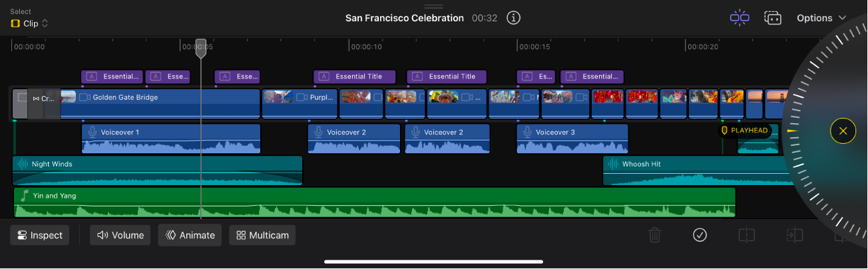Viewport: 868px width, 269px height.
Task: Select the Golden Gate Bridge video clip
Action: point(160,104)
